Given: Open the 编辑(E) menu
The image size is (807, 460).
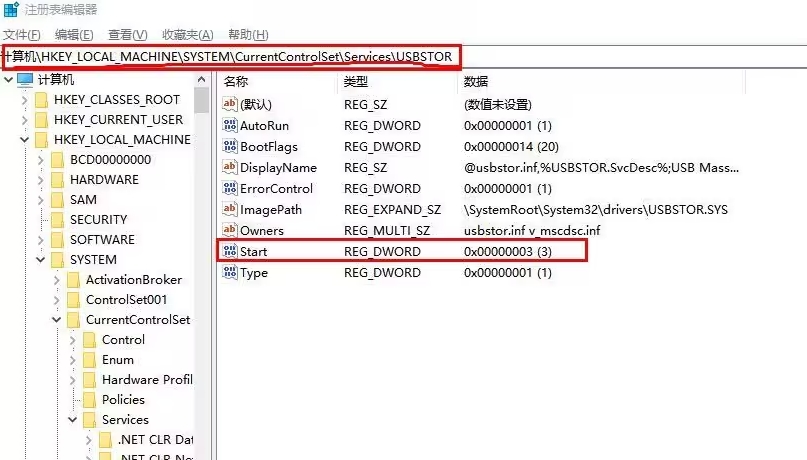Looking at the screenshot, I should point(74,34).
